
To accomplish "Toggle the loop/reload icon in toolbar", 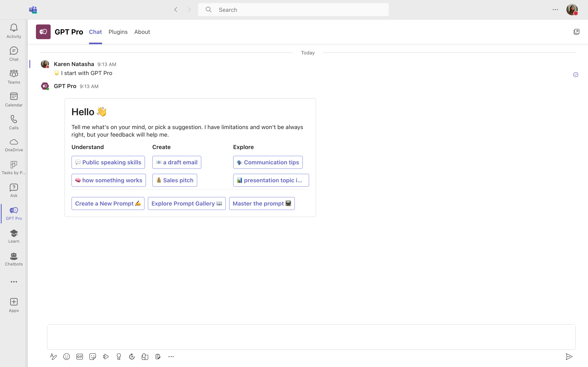I will [131, 357].
